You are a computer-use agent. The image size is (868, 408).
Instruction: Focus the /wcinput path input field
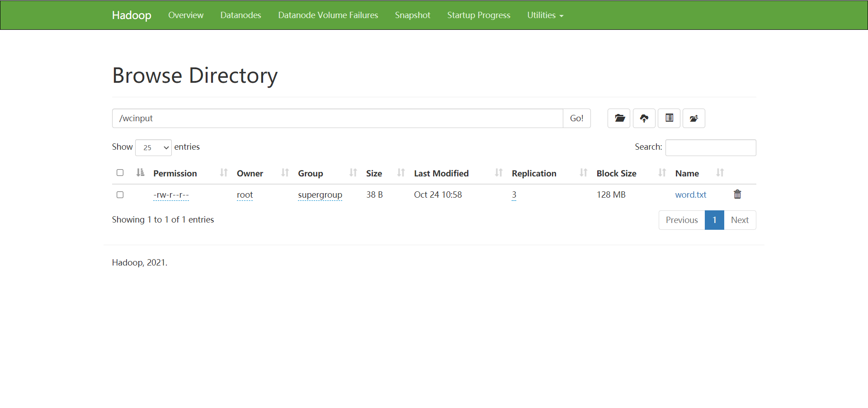(338, 119)
